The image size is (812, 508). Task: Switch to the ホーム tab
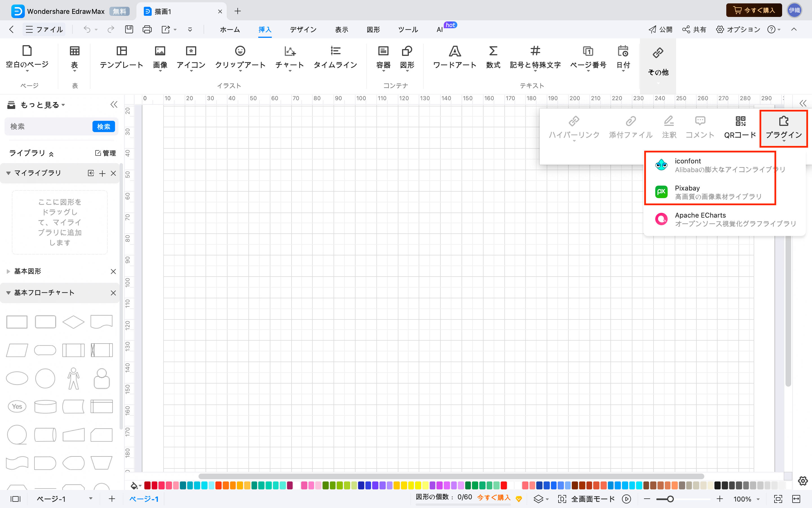point(230,30)
